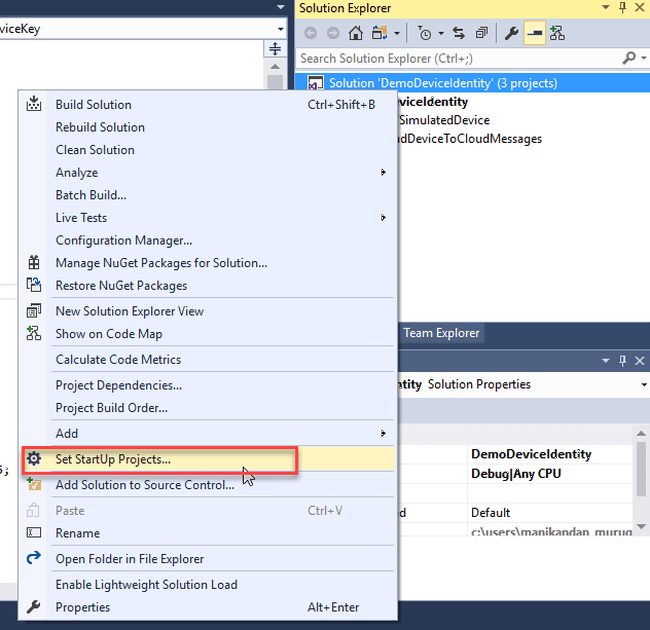Click the Back navigation icon in Solution Explorer

point(310,33)
